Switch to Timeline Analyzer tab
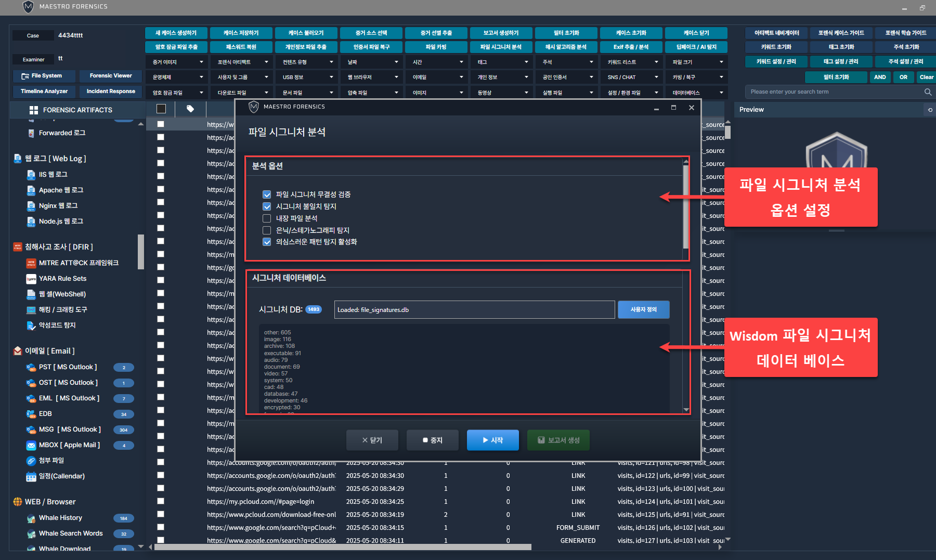This screenshot has width=936, height=560. coord(44,92)
